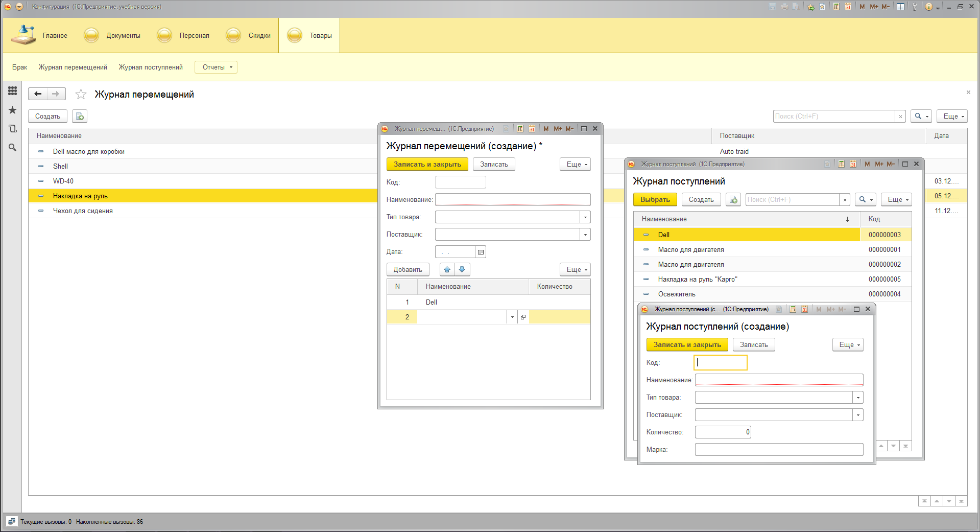Add Журнал перемещений list to favorites star

click(81, 95)
